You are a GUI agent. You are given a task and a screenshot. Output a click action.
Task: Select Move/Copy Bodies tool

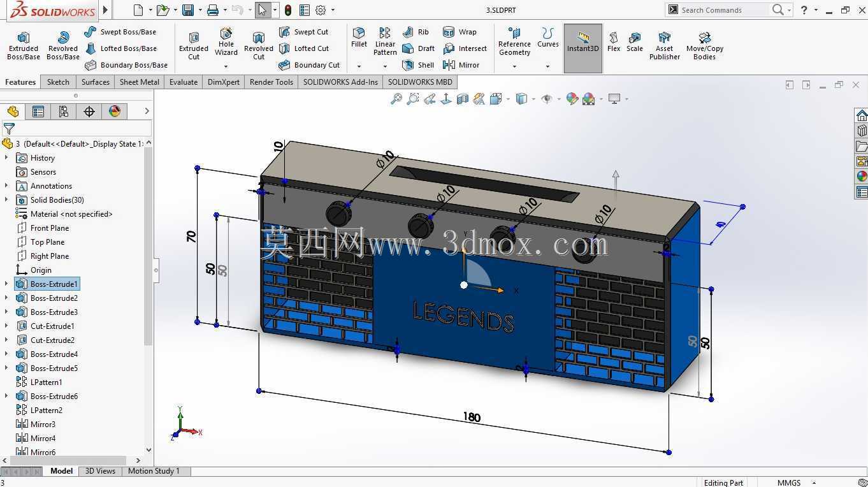[705, 46]
